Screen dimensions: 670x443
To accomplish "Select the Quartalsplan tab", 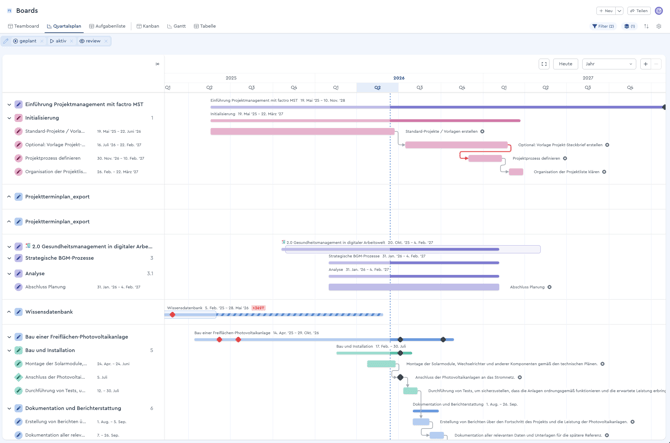I will coord(64,26).
